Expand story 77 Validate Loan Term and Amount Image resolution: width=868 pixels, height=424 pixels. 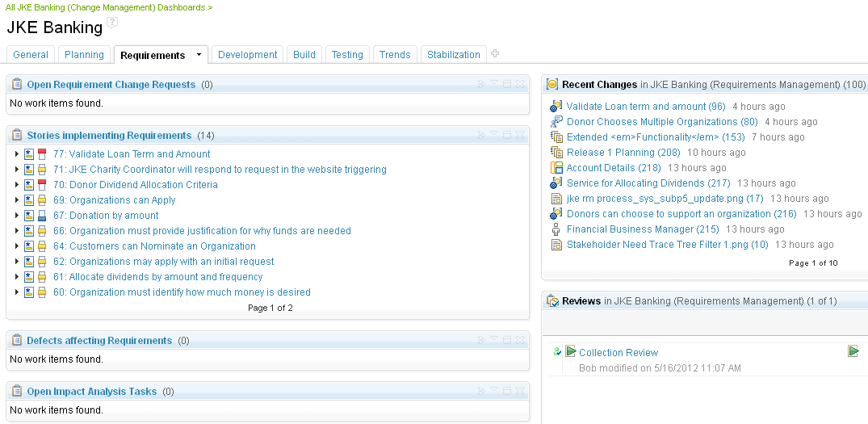click(17, 154)
